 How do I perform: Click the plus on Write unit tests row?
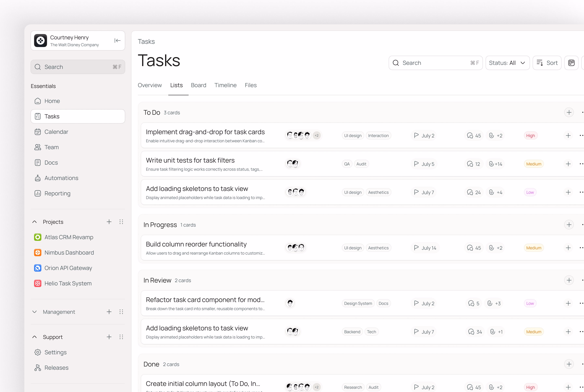click(x=568, y=164)
